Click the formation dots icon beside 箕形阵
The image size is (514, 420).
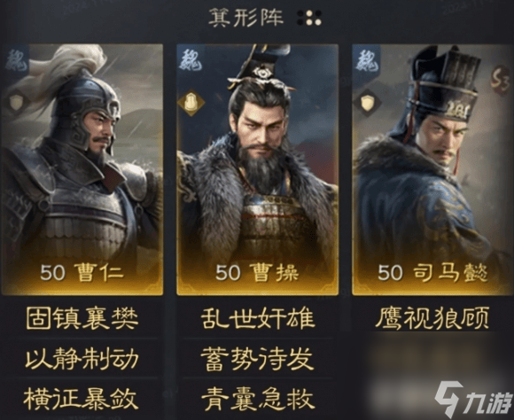click(x=309, y=18)
